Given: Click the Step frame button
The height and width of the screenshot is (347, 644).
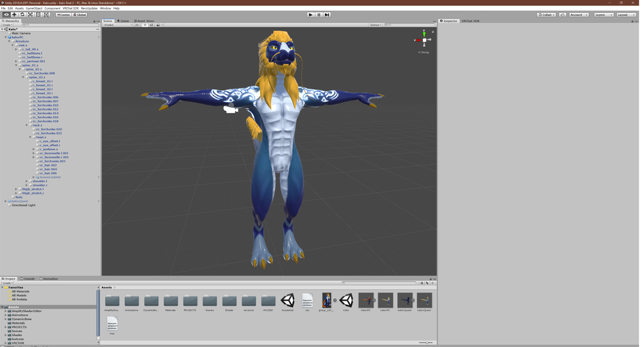Looking at the screenshot, I should pyautogui.click(x=327, y=15).
